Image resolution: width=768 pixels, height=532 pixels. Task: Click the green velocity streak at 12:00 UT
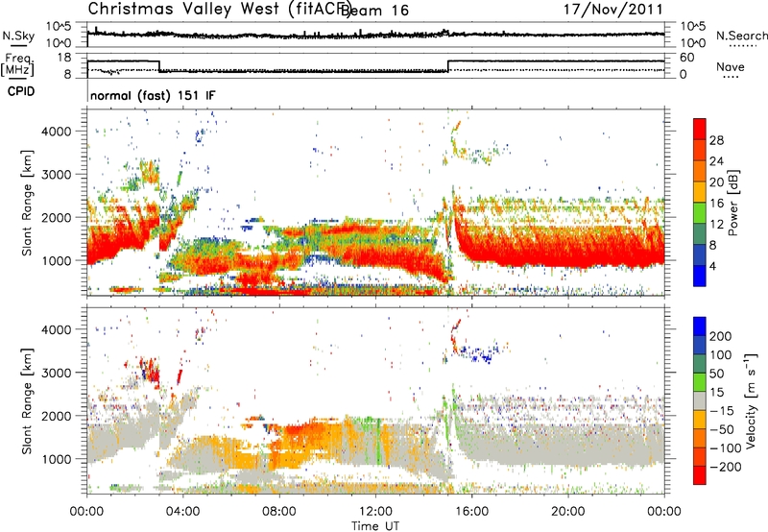[377, 441]
